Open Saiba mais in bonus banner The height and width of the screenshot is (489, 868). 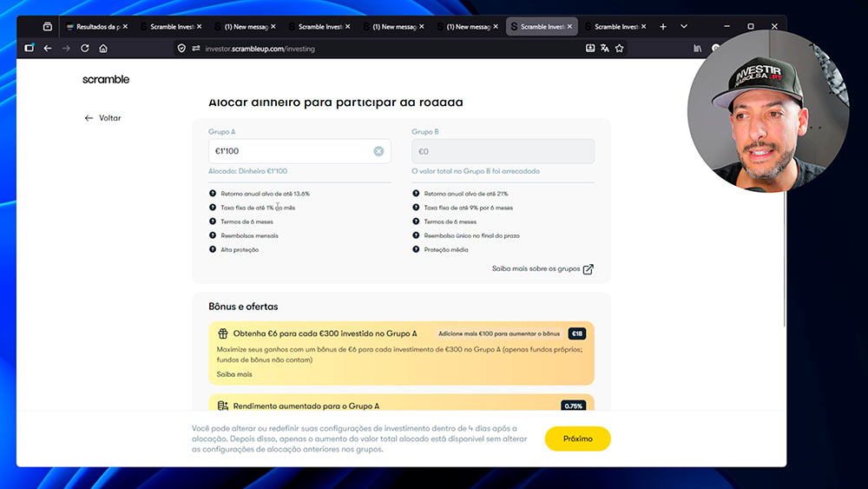pyautogui.click(x=234, y=374)
